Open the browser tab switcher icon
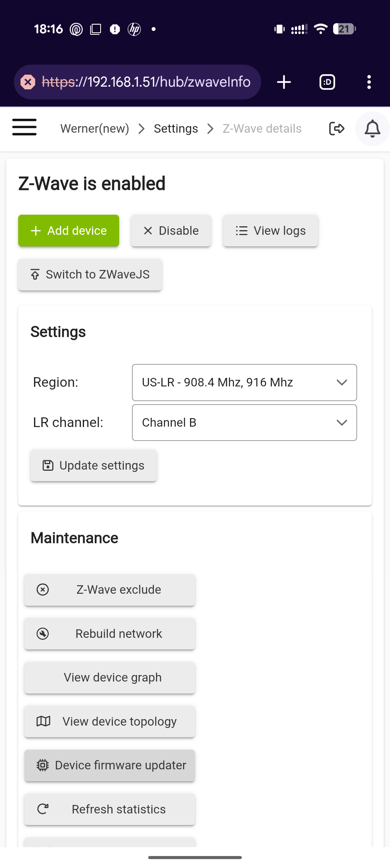 pos(327,82)
